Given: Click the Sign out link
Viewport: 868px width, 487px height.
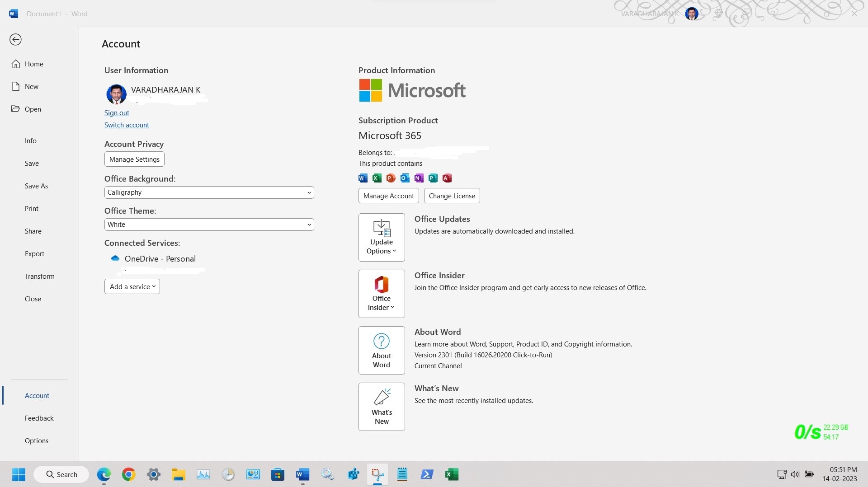Looking at the screenshot, I should tap(117, 113).
